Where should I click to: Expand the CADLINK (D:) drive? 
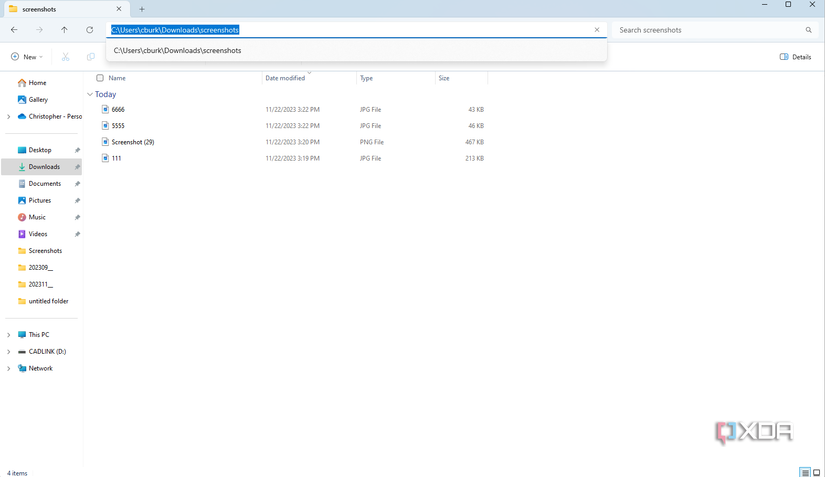8,351
